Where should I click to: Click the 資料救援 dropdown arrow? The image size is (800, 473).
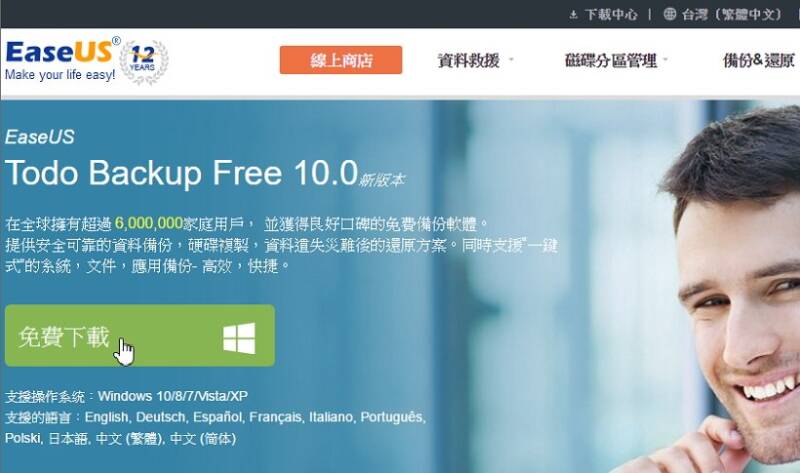tap(511, 60)
